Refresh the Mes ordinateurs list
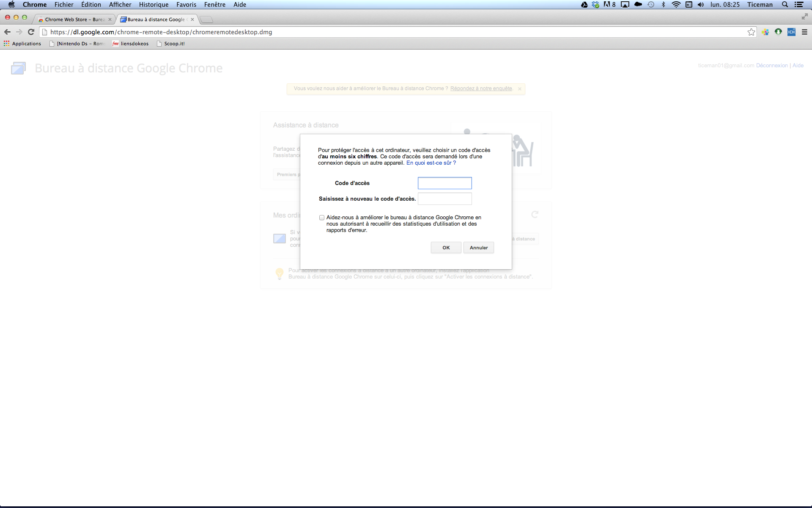Image resolution: width=812 pixels, height=508 pixels. coord(535,215)
